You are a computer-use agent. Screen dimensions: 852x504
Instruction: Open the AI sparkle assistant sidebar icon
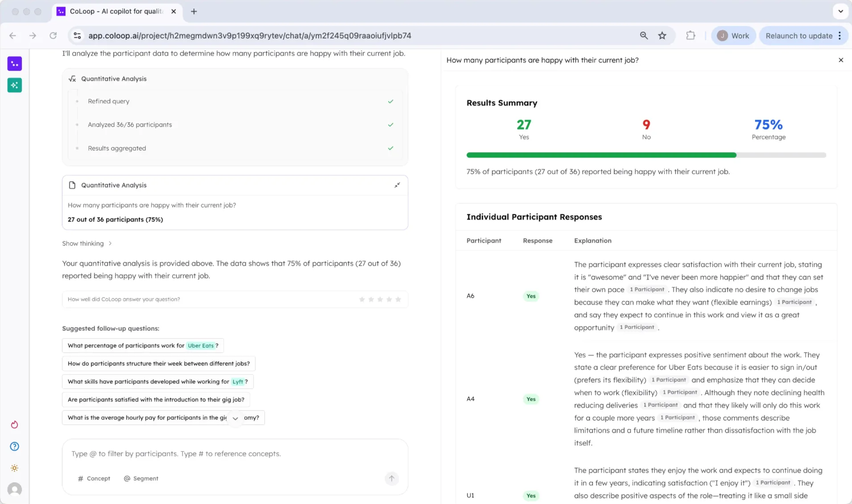point(15,85)
